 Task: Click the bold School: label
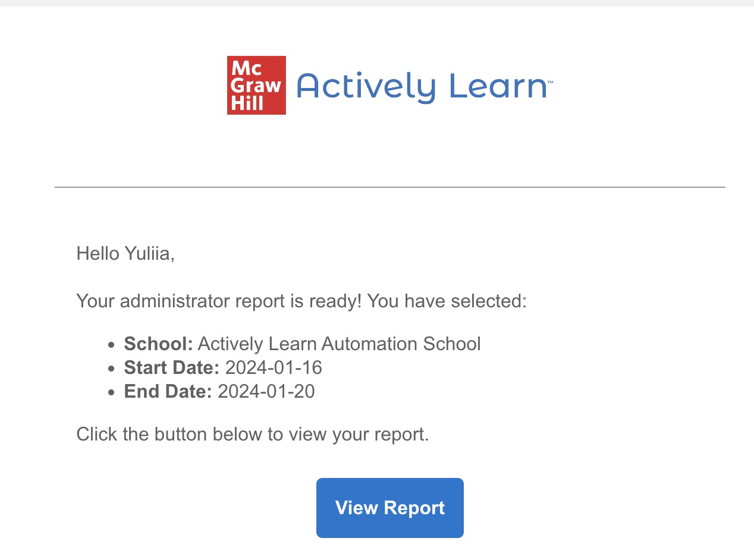click(159, 344)
